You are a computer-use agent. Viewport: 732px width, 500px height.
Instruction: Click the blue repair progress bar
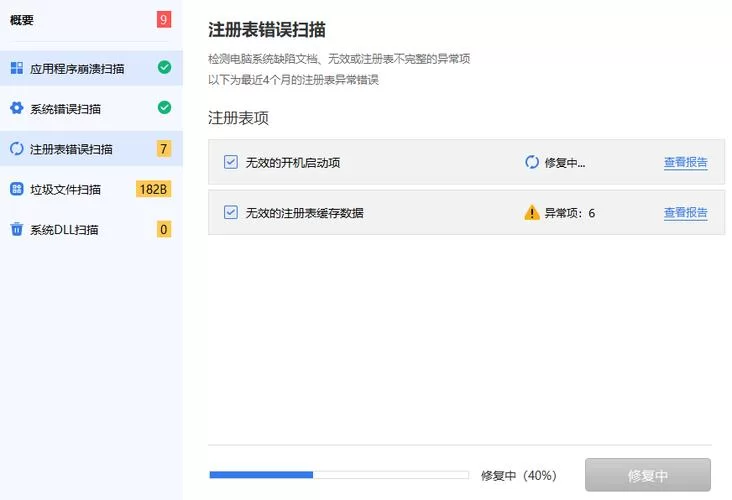(339, 475)
